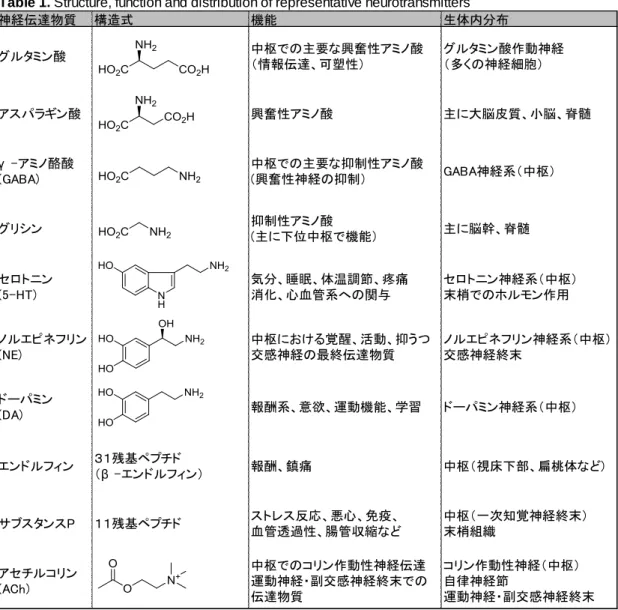This screenshot has width=618, height=610.
Task: Click the 機能 column header
Action: 264,20
